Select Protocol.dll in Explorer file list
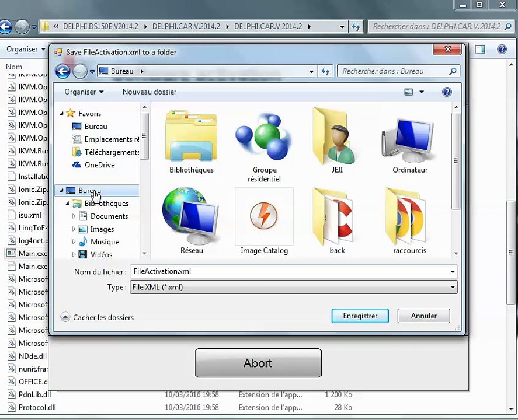 (32, 407)
